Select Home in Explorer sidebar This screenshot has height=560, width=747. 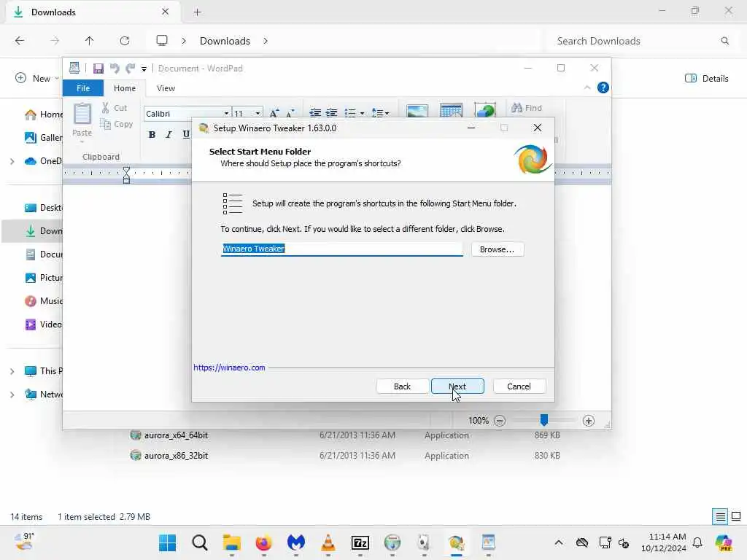[x=43, y=114]
